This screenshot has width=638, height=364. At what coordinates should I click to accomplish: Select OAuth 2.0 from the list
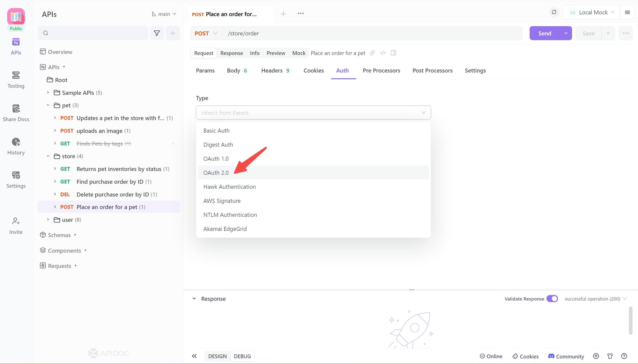(x=313, y=172)
